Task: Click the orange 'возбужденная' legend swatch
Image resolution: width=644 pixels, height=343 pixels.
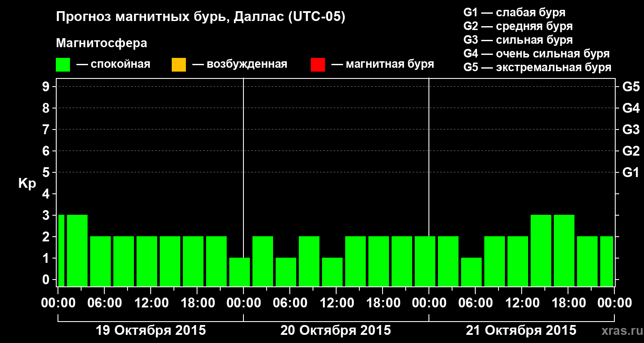Action: pyautogui.click(x=179, y=65)
